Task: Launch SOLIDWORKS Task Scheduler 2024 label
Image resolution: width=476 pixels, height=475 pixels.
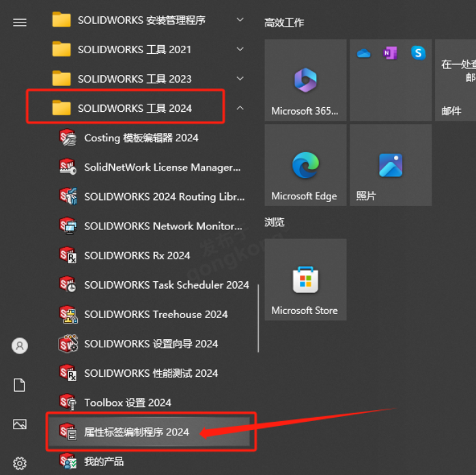Action: pos(167,285)
